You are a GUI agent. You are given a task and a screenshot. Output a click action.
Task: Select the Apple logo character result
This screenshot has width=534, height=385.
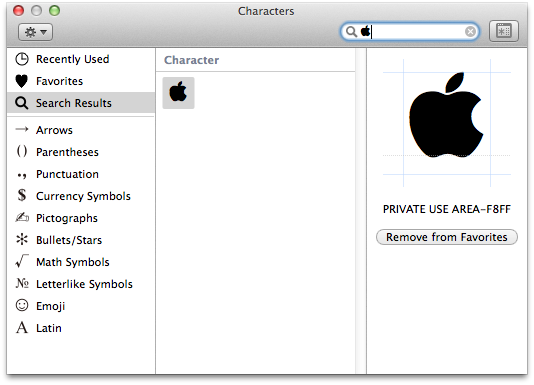178,93
